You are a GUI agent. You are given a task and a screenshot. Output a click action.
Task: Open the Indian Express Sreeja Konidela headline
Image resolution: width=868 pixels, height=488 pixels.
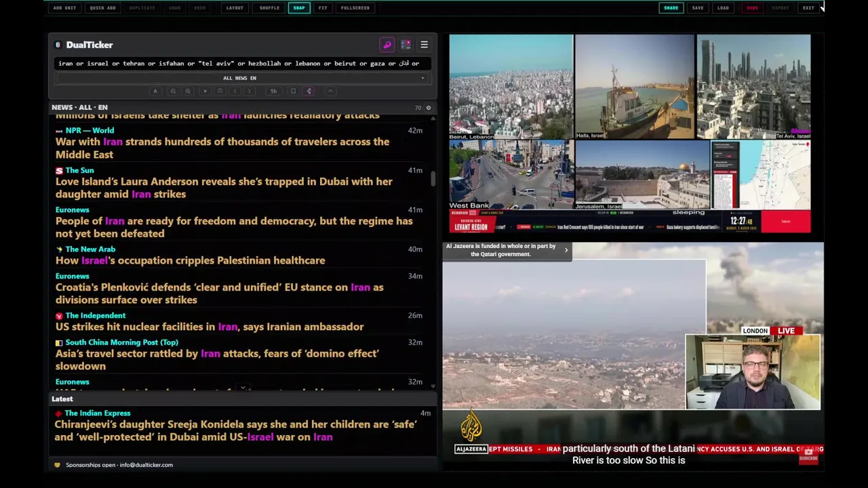235,430
